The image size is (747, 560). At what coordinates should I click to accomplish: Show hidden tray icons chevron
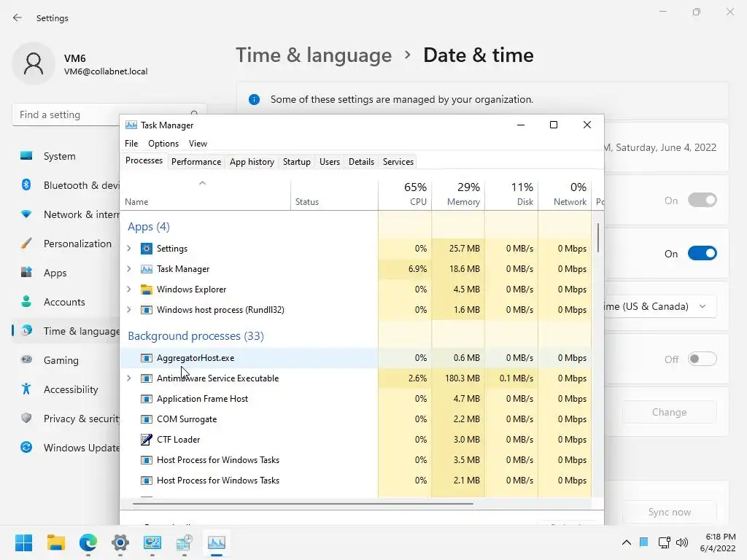pyautogui.click(x=627, y=542)
